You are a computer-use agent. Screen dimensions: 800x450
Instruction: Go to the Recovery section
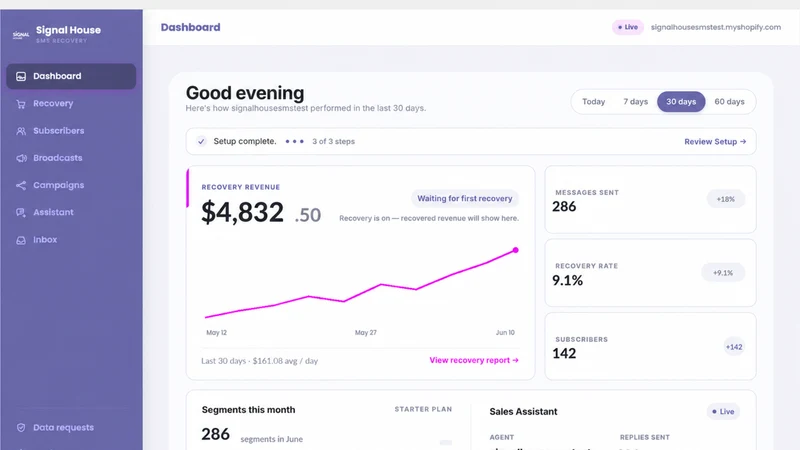pos(71,104)
